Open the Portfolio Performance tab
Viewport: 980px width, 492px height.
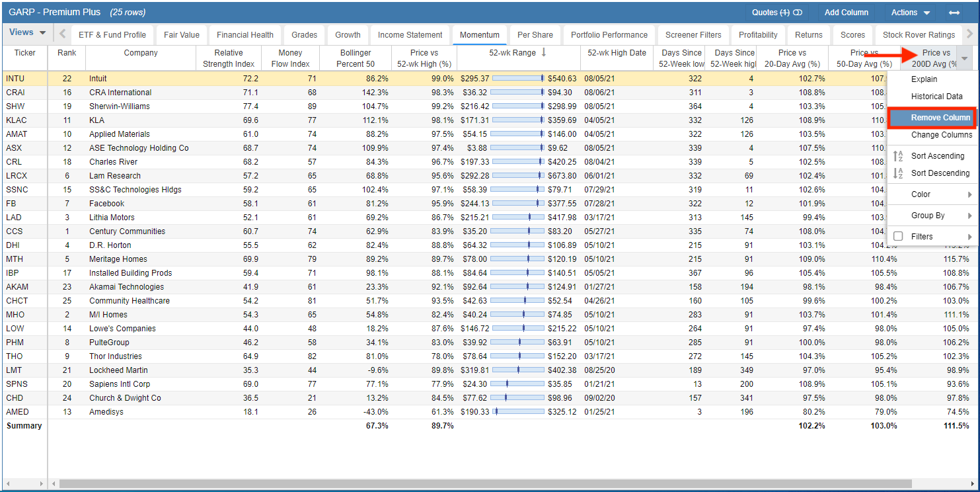coord(611,35)
